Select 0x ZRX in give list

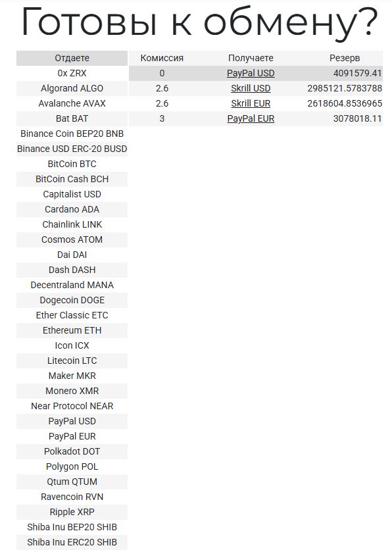pyautogui.click(x=72, y=73)
